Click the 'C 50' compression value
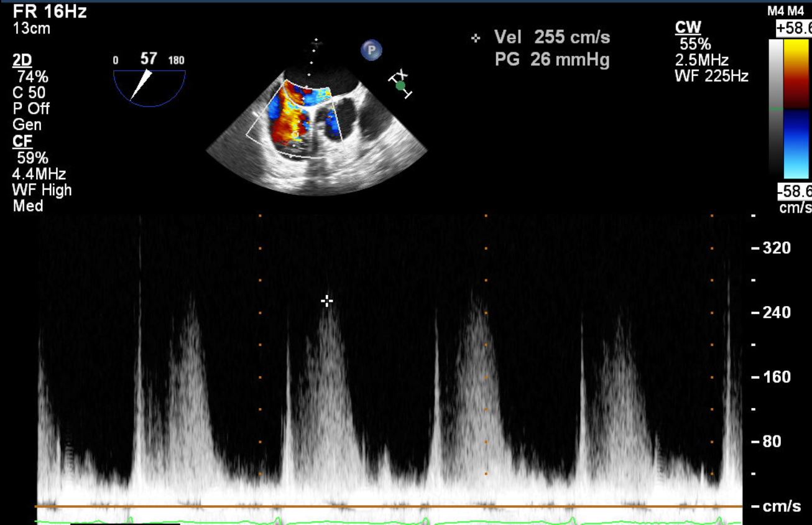The image size is (812, 525). click(x=29, y=93)
